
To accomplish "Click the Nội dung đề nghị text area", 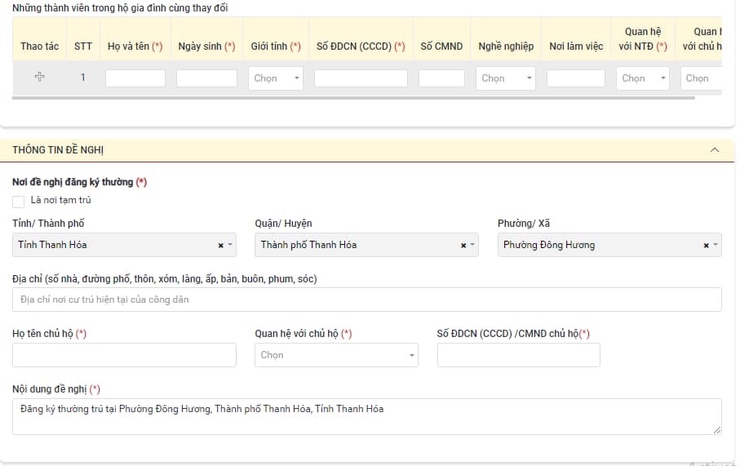I will click(366, 416).
